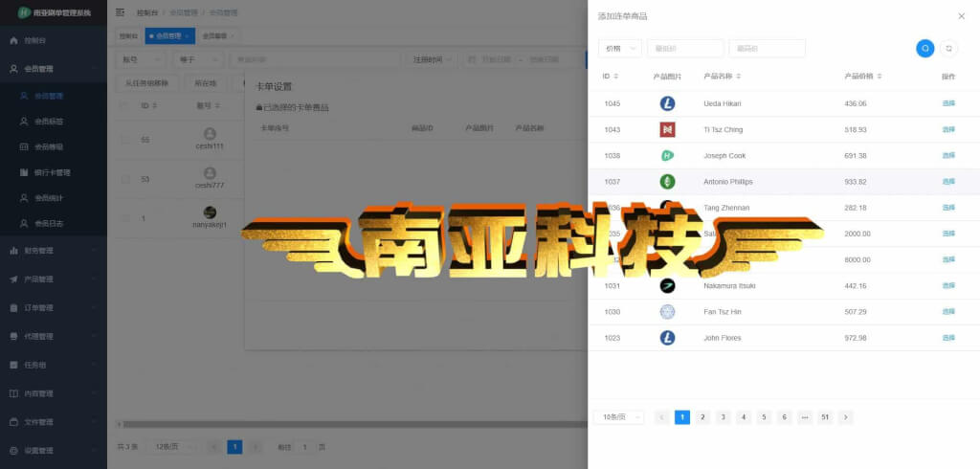Viewport: 980px width, 469px height.
Task: Open product image of Ti Tsz Ching
Action: 667,129
